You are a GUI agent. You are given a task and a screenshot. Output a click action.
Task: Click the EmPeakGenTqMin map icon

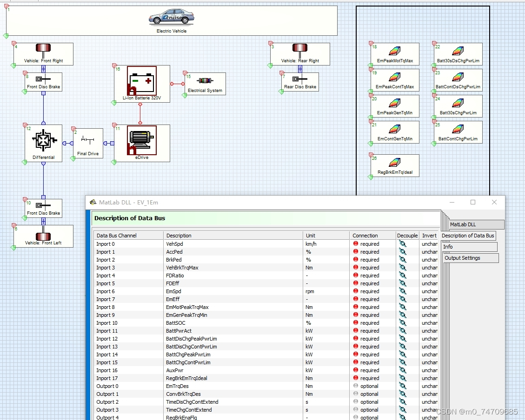[x=395, y=103]
